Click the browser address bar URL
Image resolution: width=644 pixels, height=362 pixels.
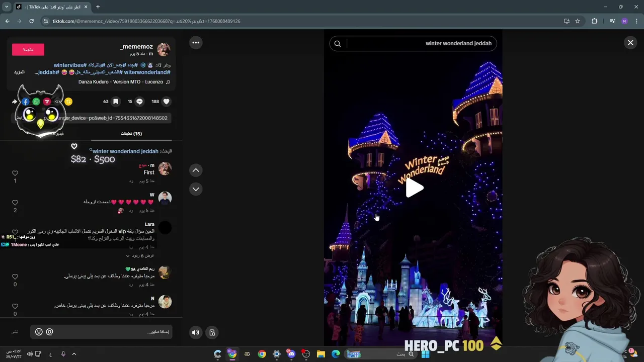coord(146,21)
